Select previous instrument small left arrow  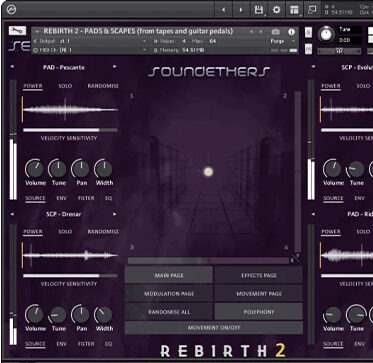click(x=252, y=32)
